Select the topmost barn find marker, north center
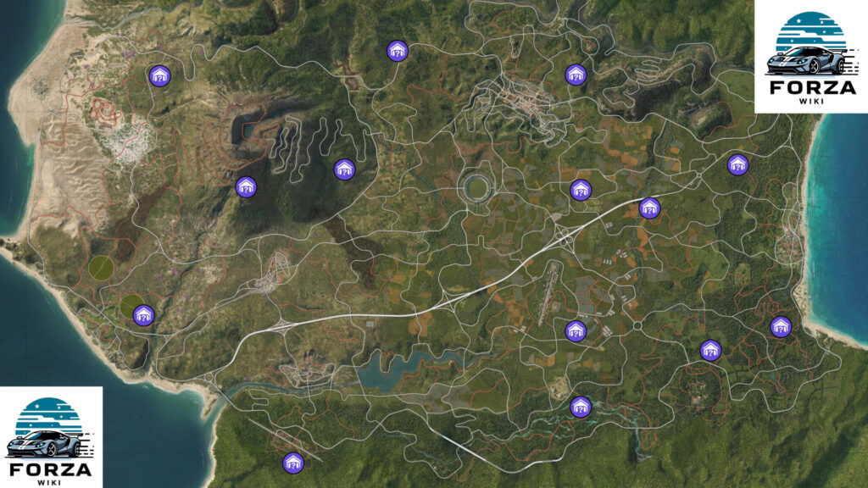Image resolution: width=868 pixels, height=488 pixels. (x=397, y=51)
